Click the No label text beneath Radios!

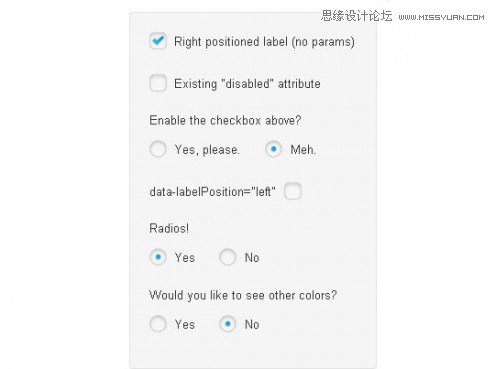coord(252,258)
